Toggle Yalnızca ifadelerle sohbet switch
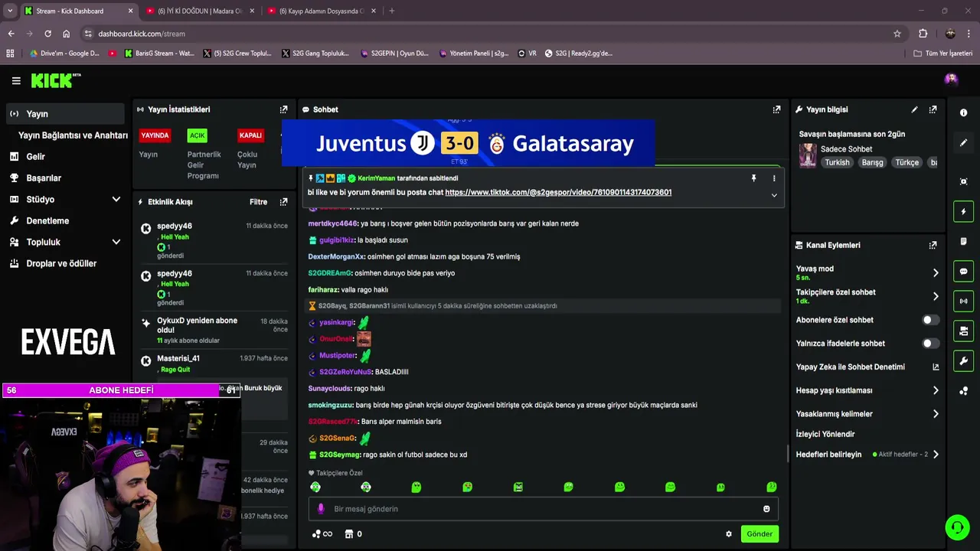This screenshot has width=980, height=551. (x=930, y=344)
